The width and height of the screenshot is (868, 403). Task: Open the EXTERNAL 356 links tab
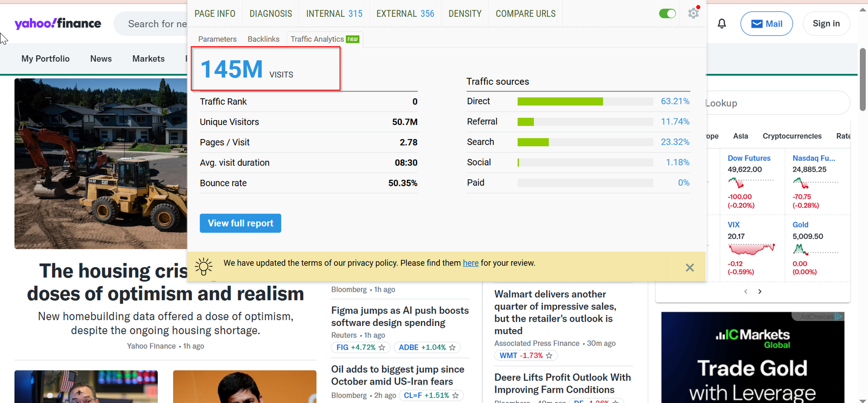tap(405, 14)
